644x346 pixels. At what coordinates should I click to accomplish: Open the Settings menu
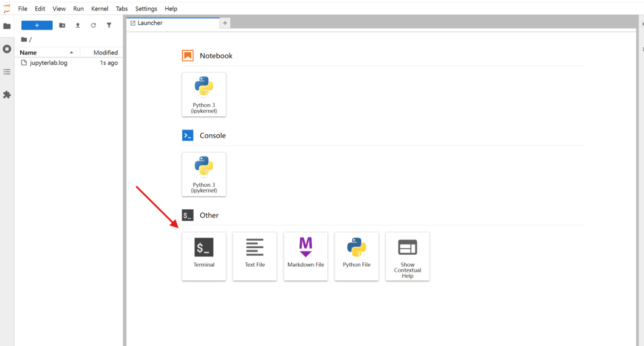[x=146, y=9]
